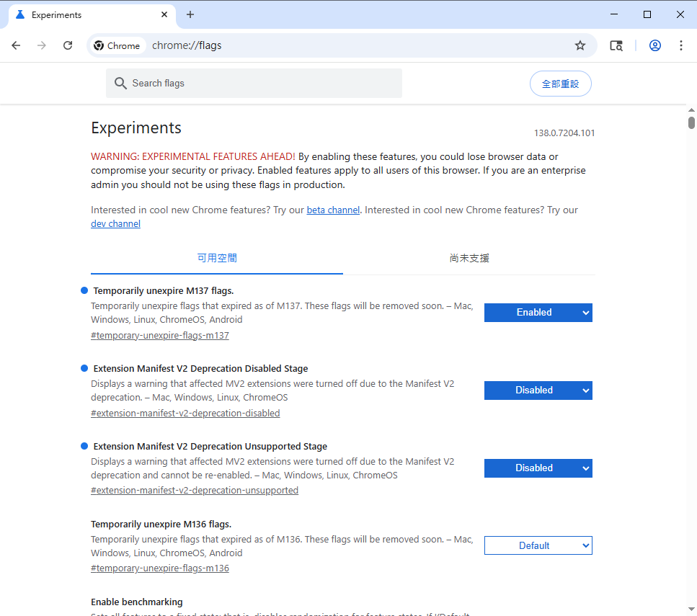
Task: Click the red 'WARNING: EXPERIMENTAL FEATURES AHEAD!' text
Action: coord(193,156)
